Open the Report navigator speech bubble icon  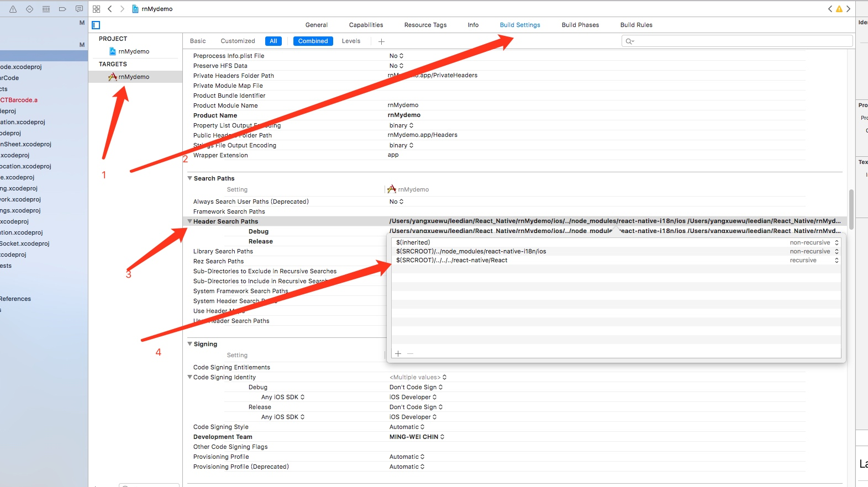click(79, 9)
